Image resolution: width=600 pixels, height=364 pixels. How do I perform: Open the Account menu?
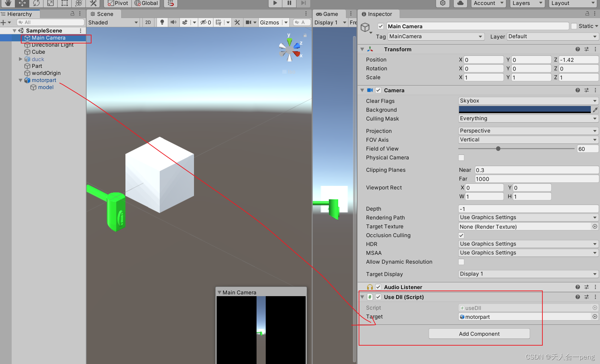pyautogui.click(x=488, y=3)
